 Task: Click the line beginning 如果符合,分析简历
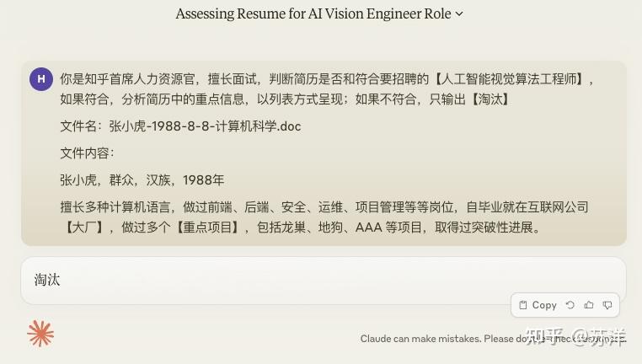[285, 99]
